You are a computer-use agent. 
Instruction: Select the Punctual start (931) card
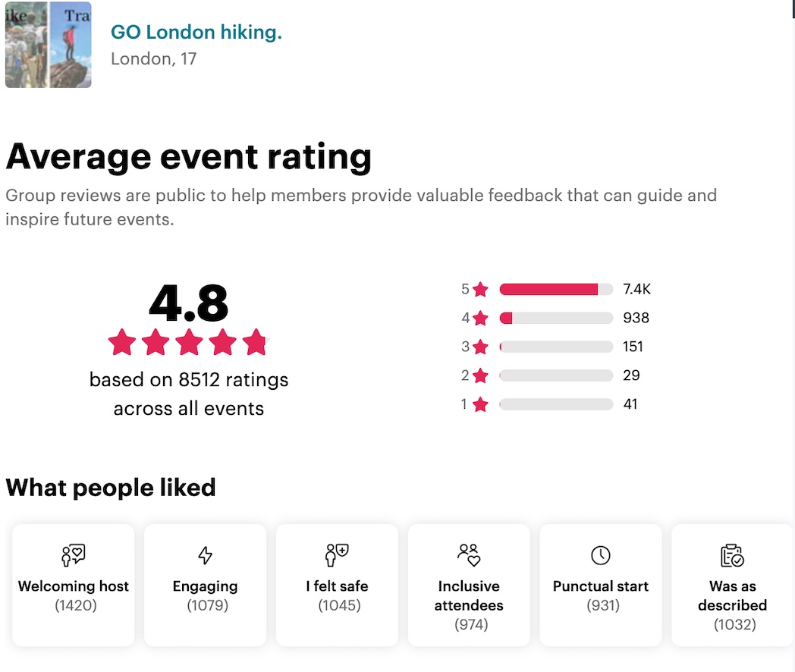(601, 584)
